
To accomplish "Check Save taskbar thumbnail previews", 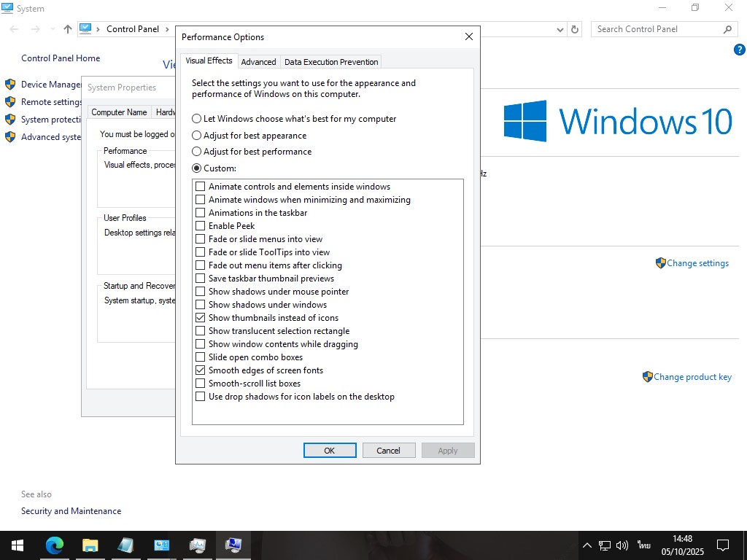I will coord(200,278).
